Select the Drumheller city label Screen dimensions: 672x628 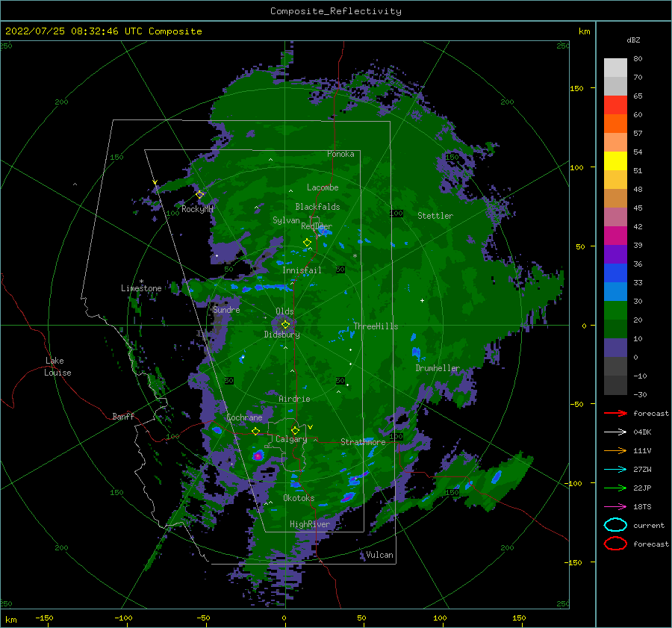coord(438,368)
